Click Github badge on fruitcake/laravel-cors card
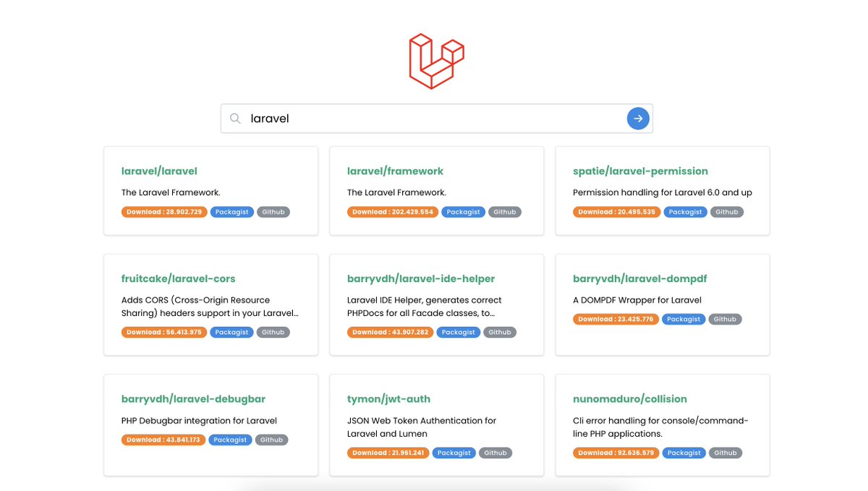The height and width of the screenshot is (491, 868). (273, 333)
